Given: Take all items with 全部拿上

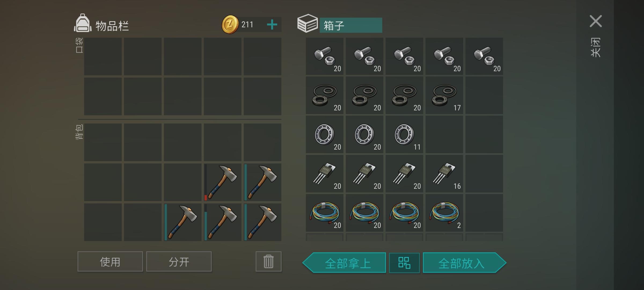Looking at the screenshot, I should 344,263.
